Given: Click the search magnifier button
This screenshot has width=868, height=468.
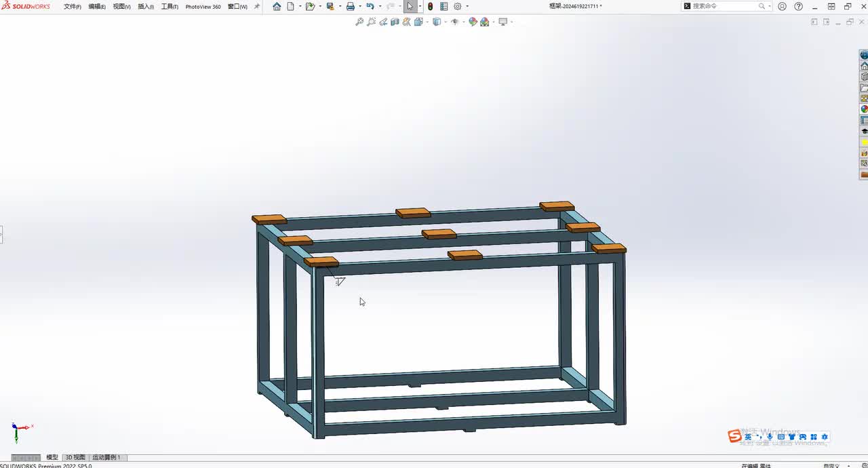Looking at the screenshot, I should coord(762,6).
